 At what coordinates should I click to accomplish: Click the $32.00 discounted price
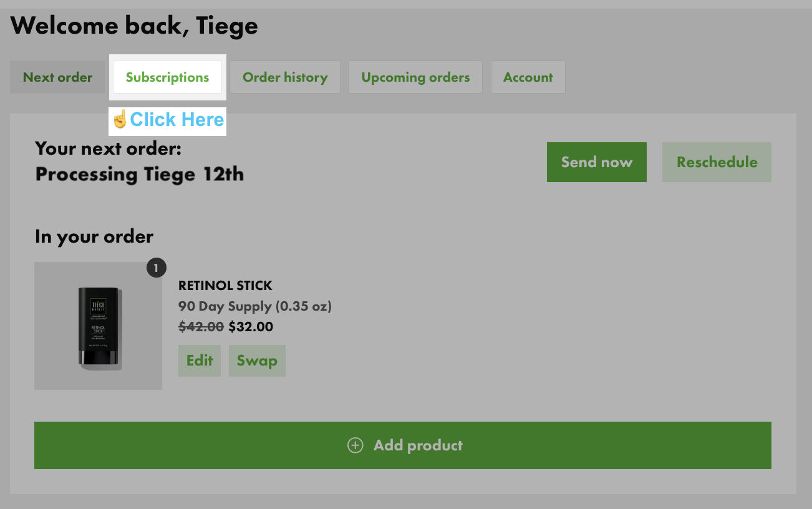[x=251, y=326]
